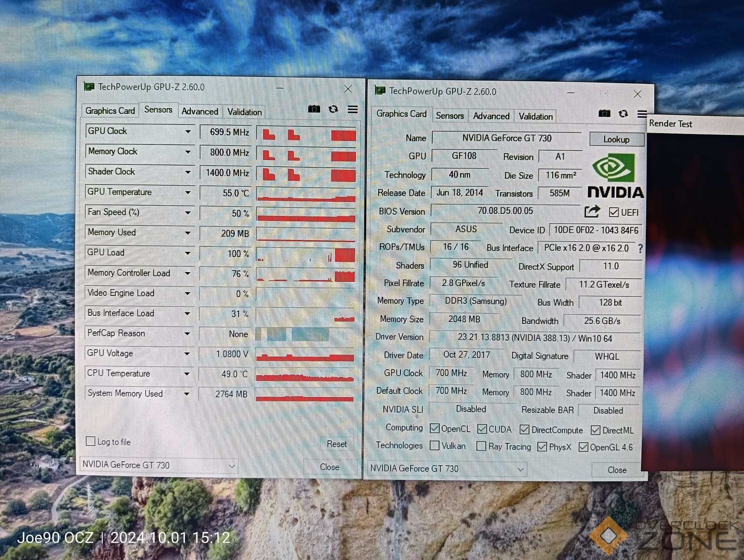The image size is (744, 560).
Task: Click the GPU Load history graph
Action: coord(306,254)
